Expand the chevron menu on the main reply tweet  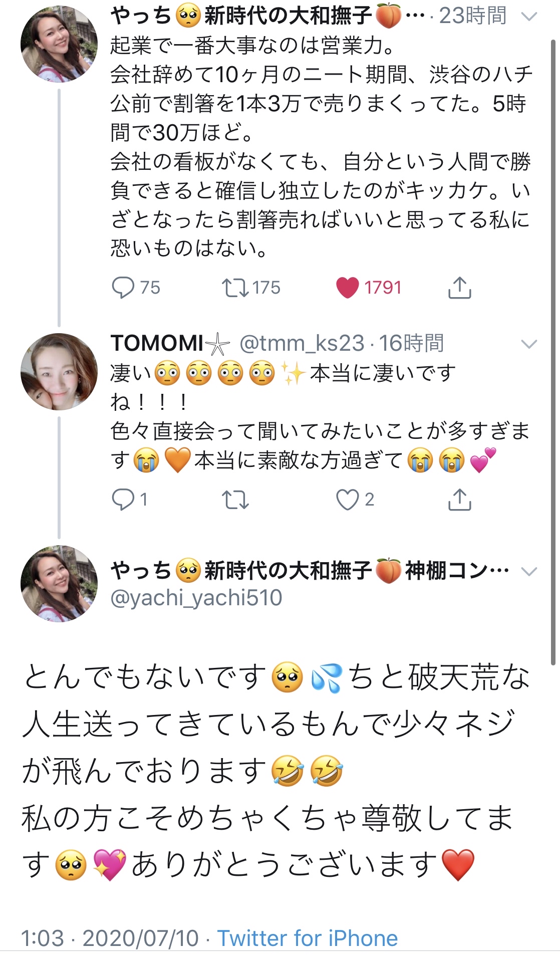point(529,571)
